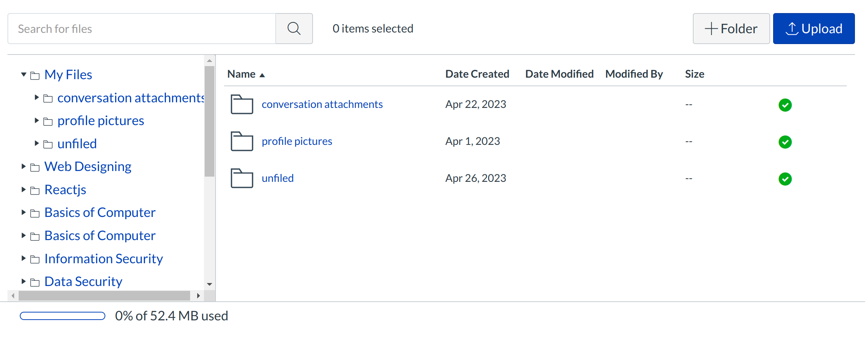Open the profile pictures folder link

click(297, 141)
